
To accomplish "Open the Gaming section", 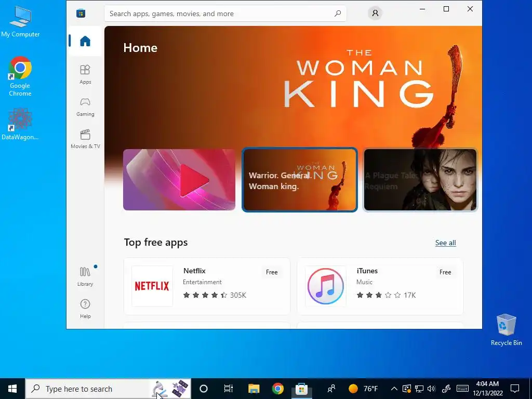I will click(x=85, y=107).
